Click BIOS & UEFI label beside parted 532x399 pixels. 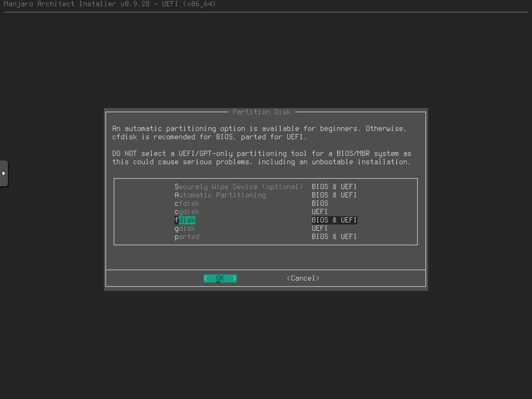(x=334, y=236)
